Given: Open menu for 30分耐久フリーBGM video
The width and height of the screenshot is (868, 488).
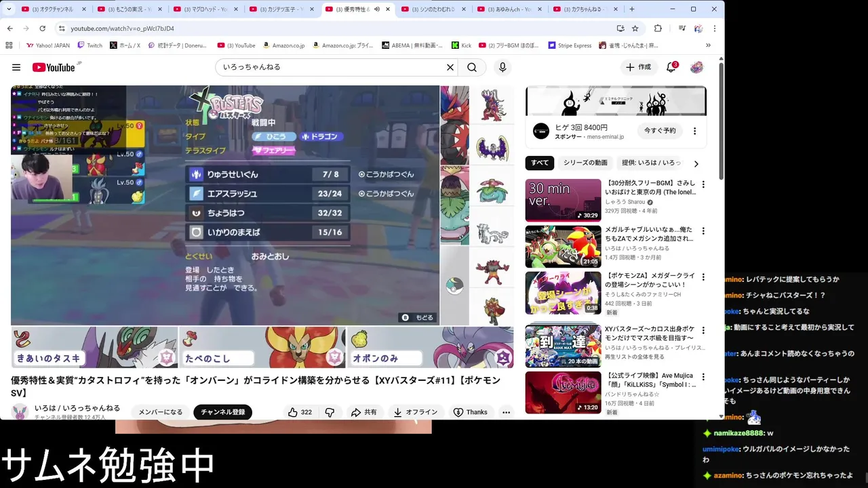Looking at the screenshot, I should (x=703, y=185).
